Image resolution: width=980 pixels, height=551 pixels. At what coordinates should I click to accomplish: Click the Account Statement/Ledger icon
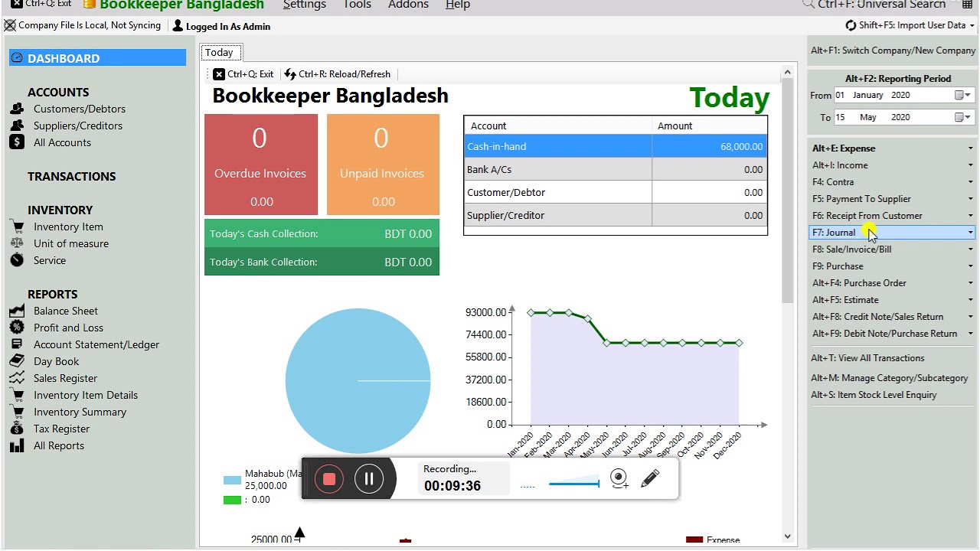click(x=17, y=344)
